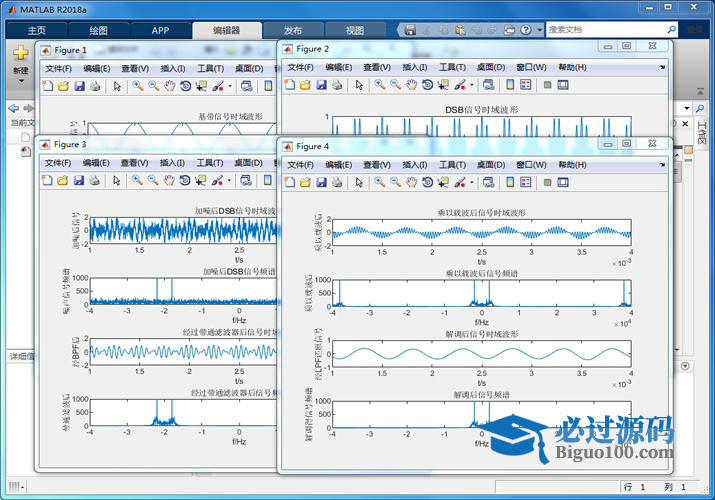This screenshot has width=715, height=500.
Task: Switch to MATLAB 绘图 tab
Action: [98, 31]
